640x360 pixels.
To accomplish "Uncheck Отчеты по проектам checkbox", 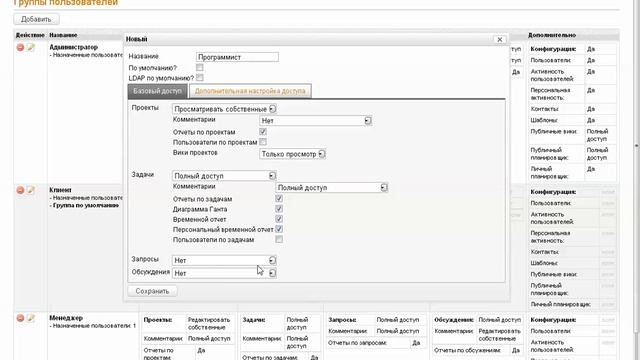I will coord(263,132).
